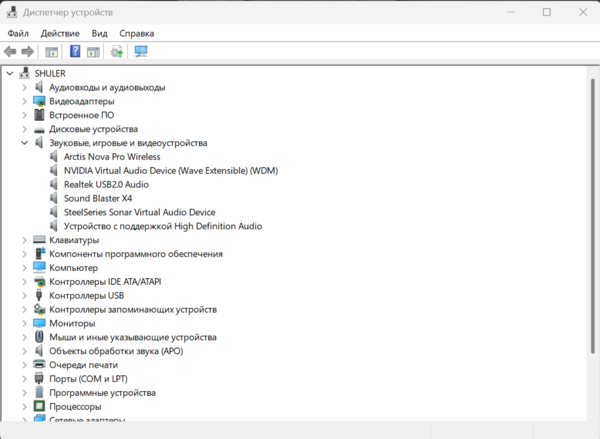Click the chip icon next to Процессоры
Screen dimensions: 600x439
pyautogui.click(x=39, y=406)
